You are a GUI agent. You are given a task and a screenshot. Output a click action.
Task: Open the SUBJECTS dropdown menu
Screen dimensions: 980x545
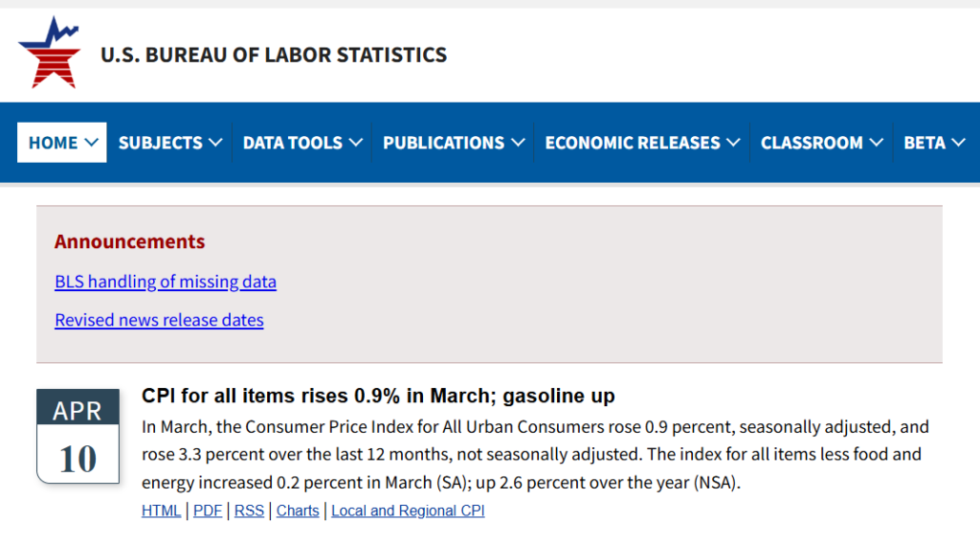(169, 143)
